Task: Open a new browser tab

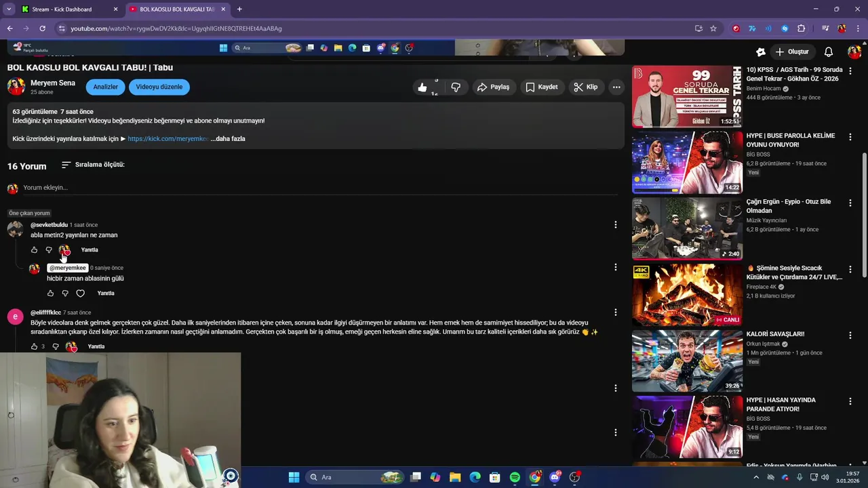Action: [x=239, y=9]
